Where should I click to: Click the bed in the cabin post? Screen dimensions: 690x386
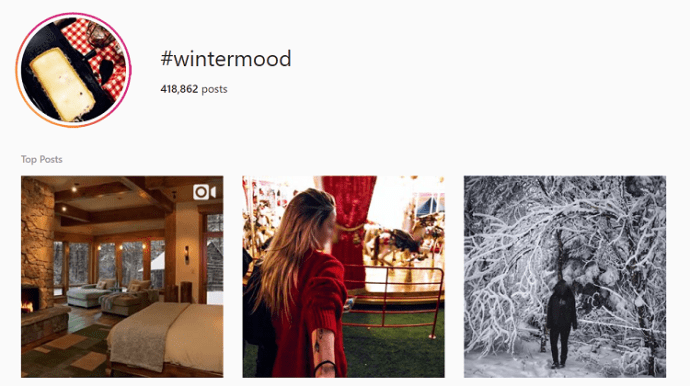[x=167, y=337]
